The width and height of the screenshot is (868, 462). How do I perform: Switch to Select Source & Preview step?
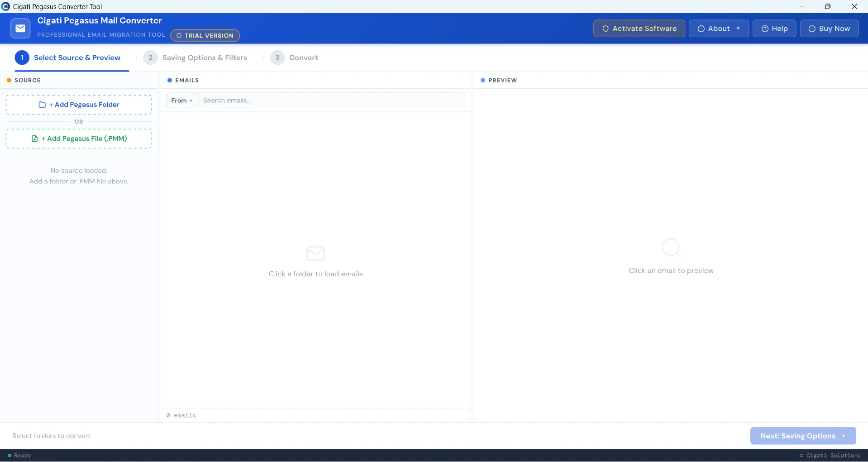72,58
